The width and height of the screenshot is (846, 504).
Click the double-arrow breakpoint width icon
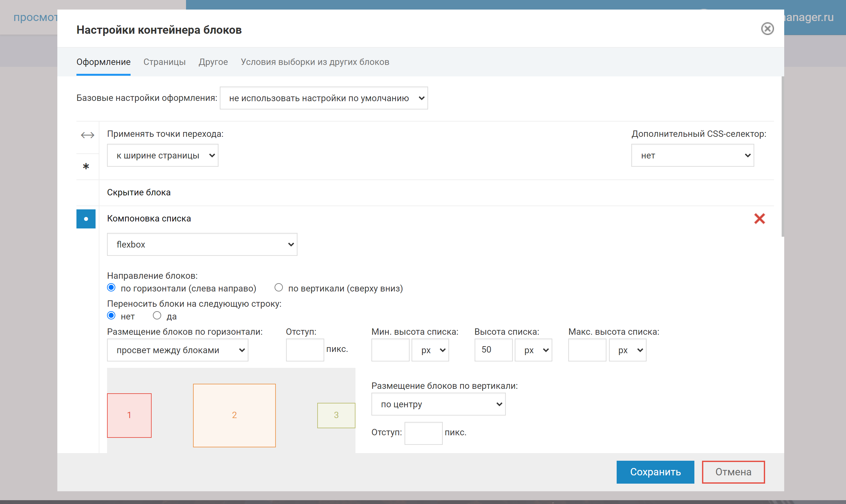coord(87,135)
